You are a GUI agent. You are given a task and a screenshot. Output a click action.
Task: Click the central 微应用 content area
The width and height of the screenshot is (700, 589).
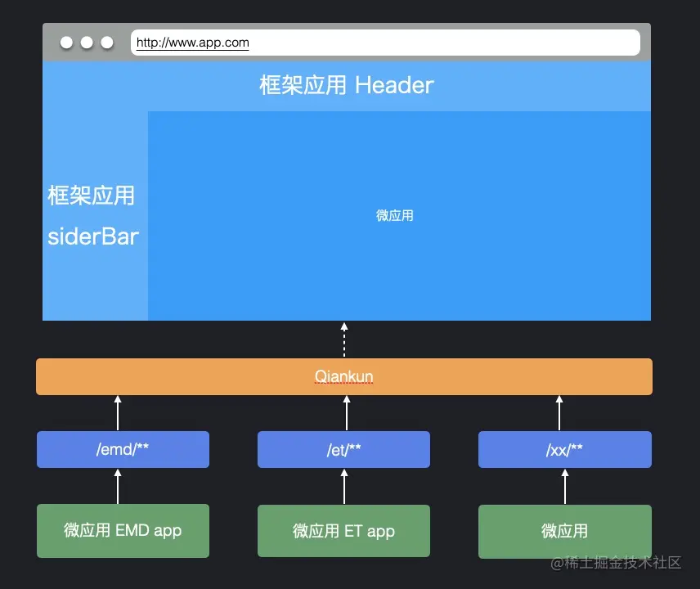coord(399,216)
